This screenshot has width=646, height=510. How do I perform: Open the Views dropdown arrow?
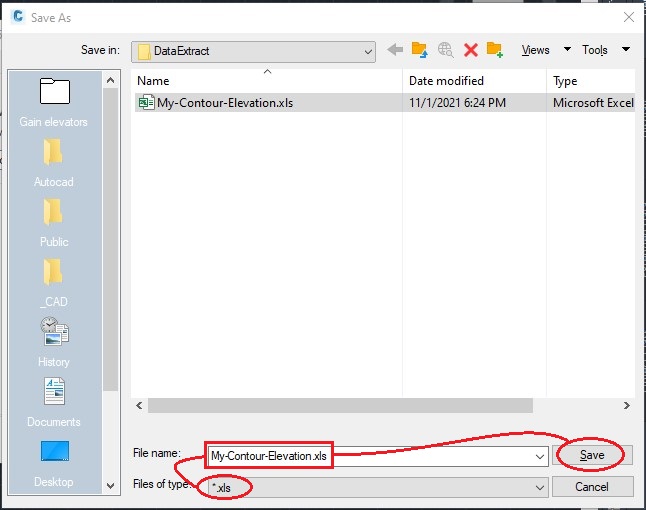(x=567, y=49)
